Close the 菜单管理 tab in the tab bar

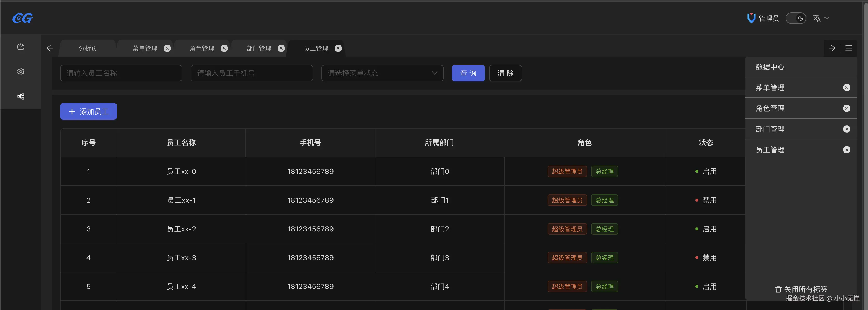(167, 48)
